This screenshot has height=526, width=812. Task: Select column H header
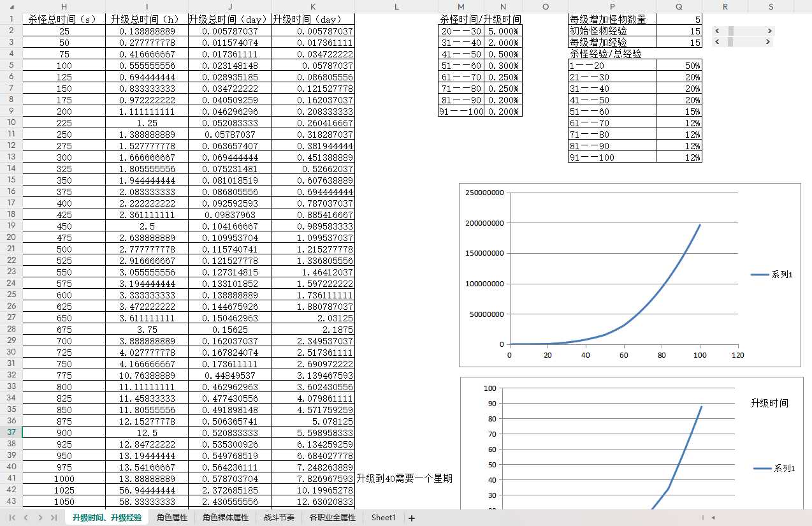[64, 6]
